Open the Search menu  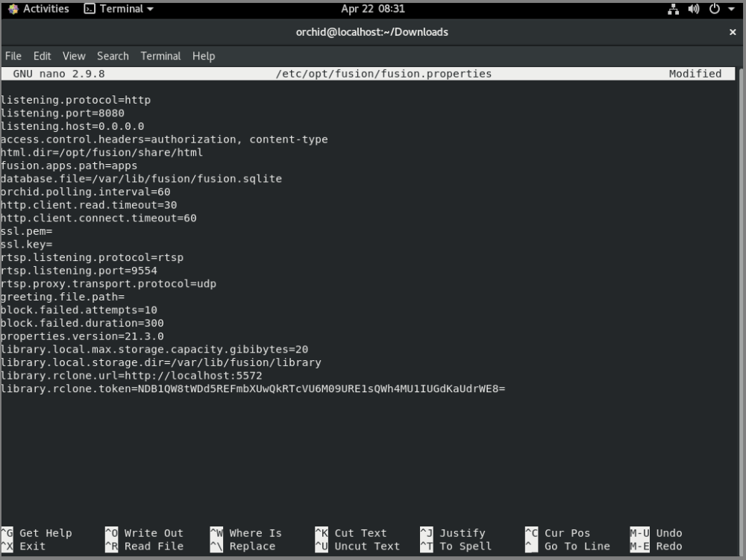[113, 56]
